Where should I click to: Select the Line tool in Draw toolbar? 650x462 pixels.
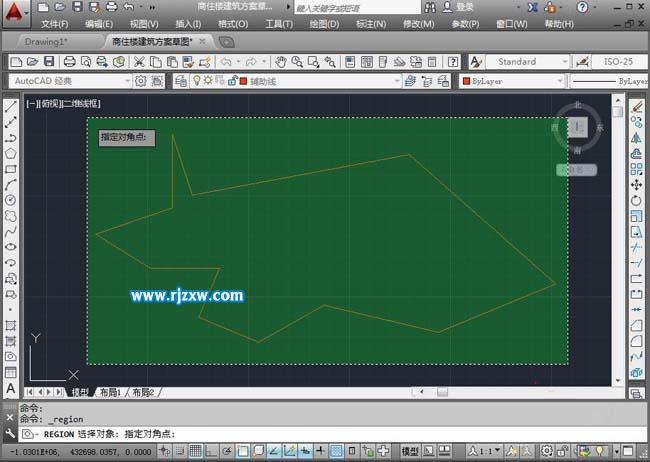[x=10, y=107]
